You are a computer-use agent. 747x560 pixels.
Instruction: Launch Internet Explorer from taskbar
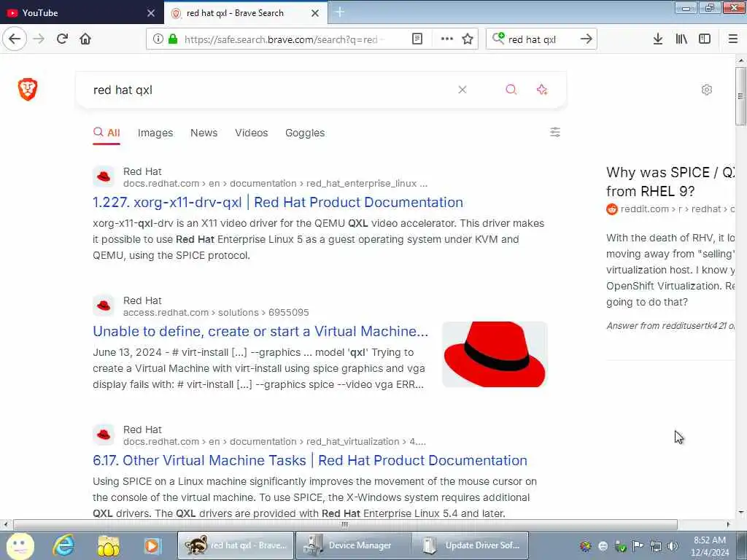tap(63, 545)
